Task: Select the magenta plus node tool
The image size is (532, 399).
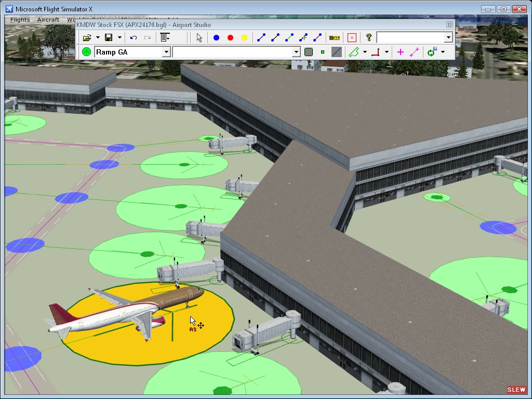Action: pyautogui.click(x=400, y=52)
